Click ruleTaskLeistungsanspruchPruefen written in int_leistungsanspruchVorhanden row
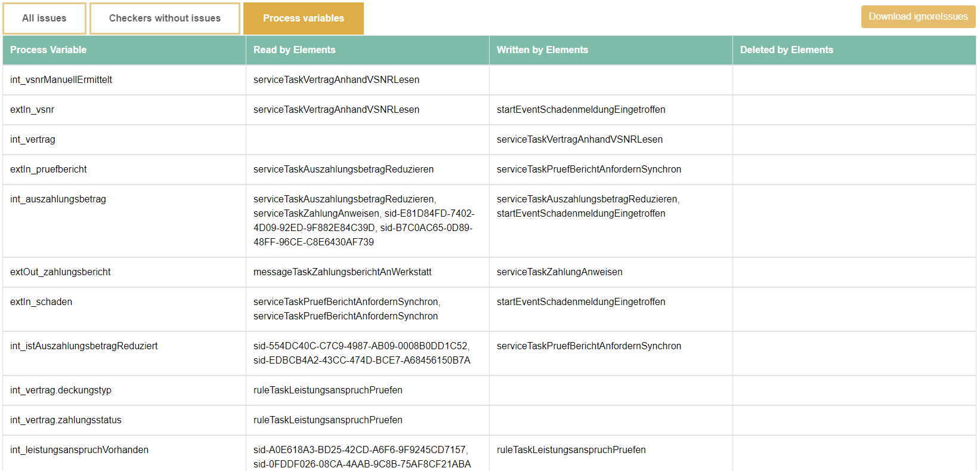The image size is (980, 471). click(571, 450)
